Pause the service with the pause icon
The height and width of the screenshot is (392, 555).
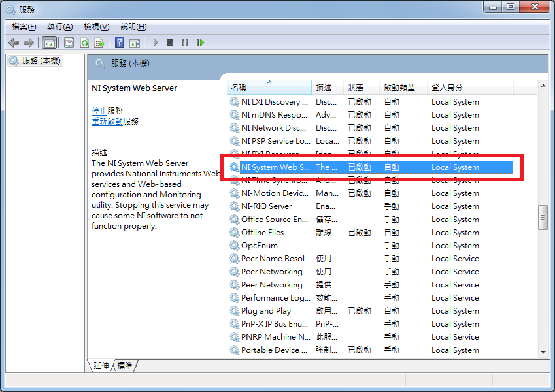(185, 43)
